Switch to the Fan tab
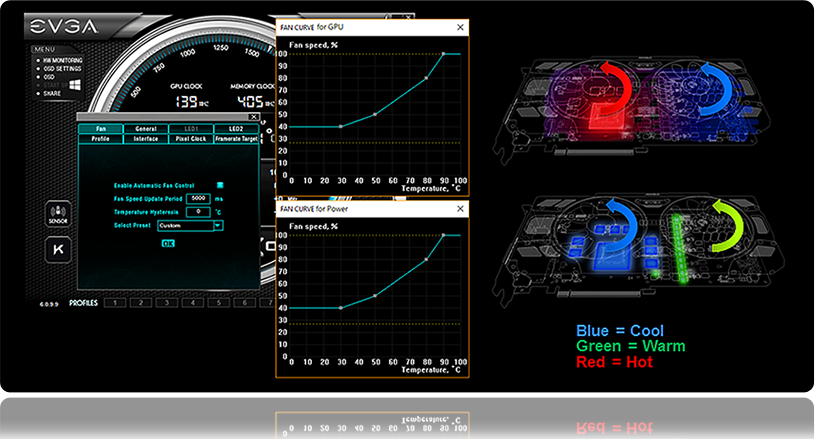This screenshot has width=815, height=448. coord(100,129)
